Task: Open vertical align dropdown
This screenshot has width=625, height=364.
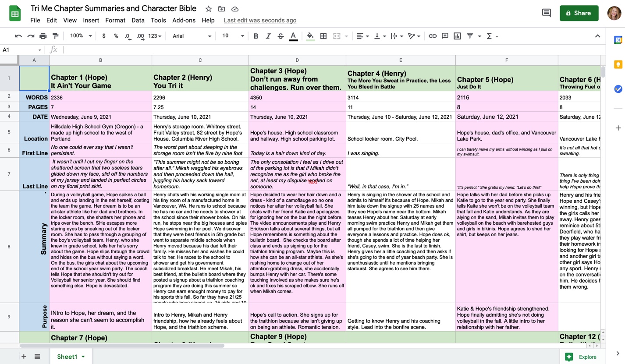Action: point(380,36)
